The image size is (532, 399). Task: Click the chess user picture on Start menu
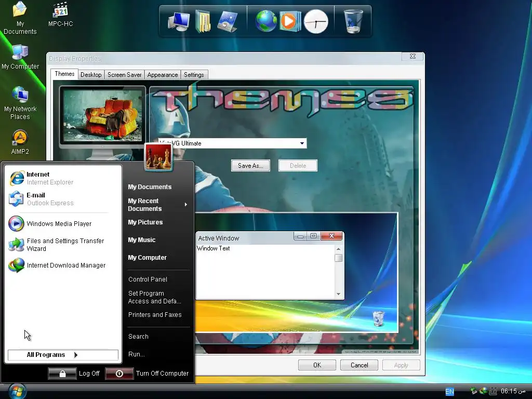158,157
